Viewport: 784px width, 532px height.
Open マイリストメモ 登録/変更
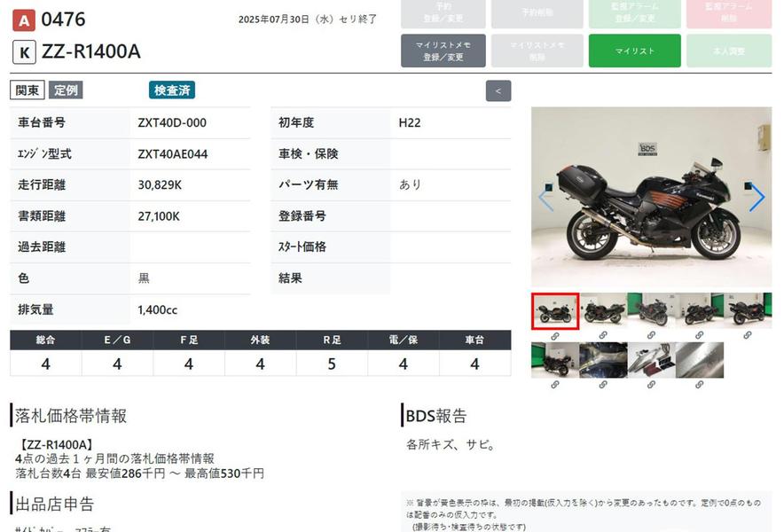pyautogui.click(x=443, y=51)
